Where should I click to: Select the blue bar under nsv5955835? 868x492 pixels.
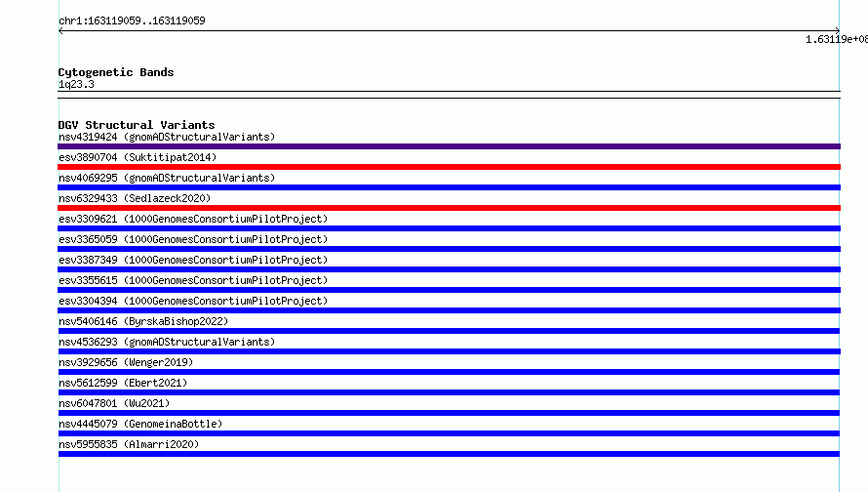[449, 454]
